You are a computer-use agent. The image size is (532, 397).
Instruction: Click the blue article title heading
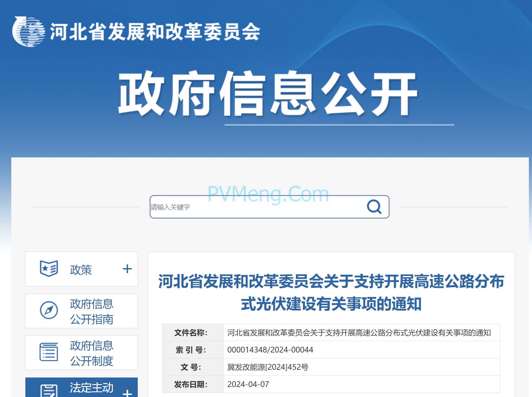(331, 292)
